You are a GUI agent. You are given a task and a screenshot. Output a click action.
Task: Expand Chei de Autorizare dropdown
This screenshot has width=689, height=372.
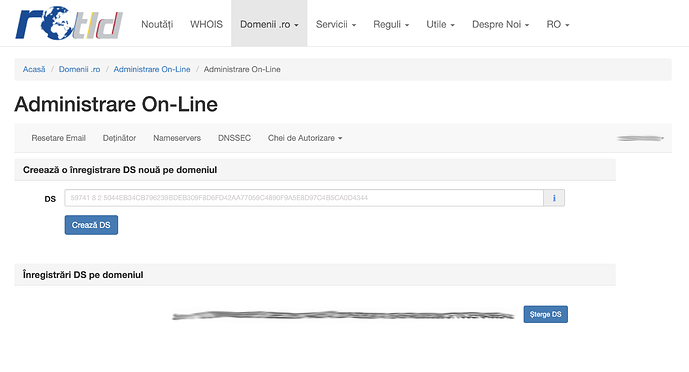tap(305, 138)
